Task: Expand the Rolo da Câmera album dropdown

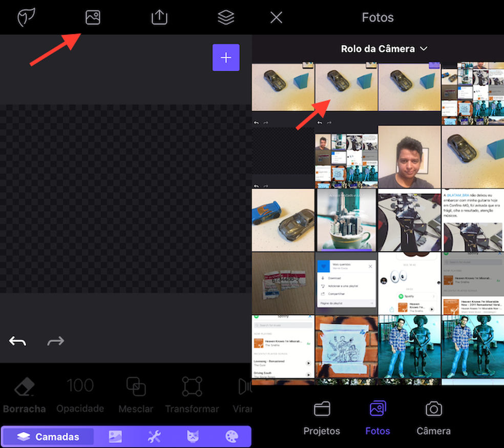Action: (384, 49)
